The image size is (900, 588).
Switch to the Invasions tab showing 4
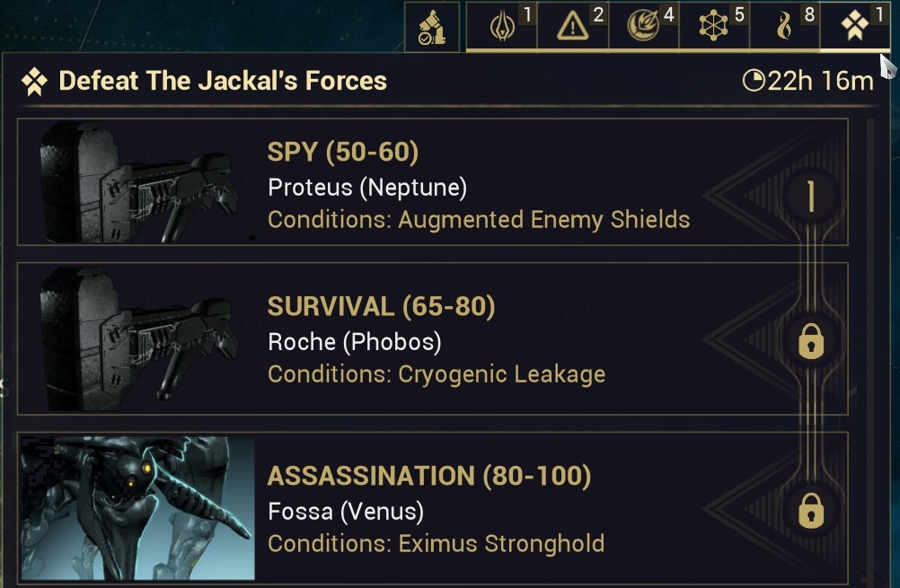[x=643, y=27]
